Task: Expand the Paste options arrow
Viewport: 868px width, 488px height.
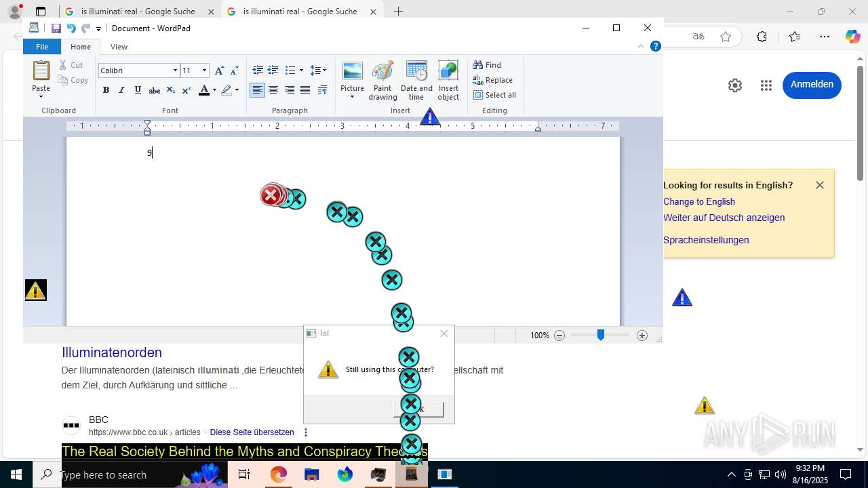Action: pyautogui.click(x=41, y=96)
